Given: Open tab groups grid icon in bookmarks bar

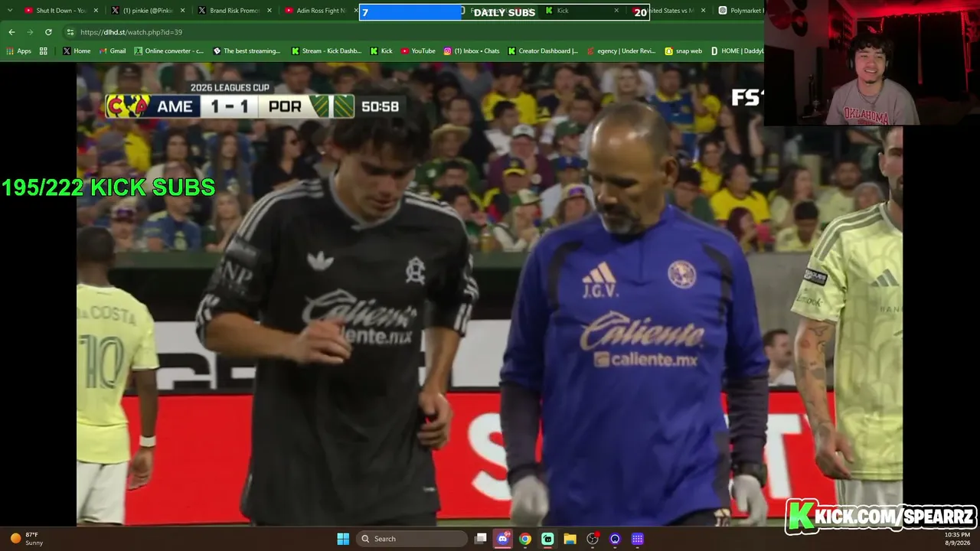Looking at the screenshot, I should [44, 51].
